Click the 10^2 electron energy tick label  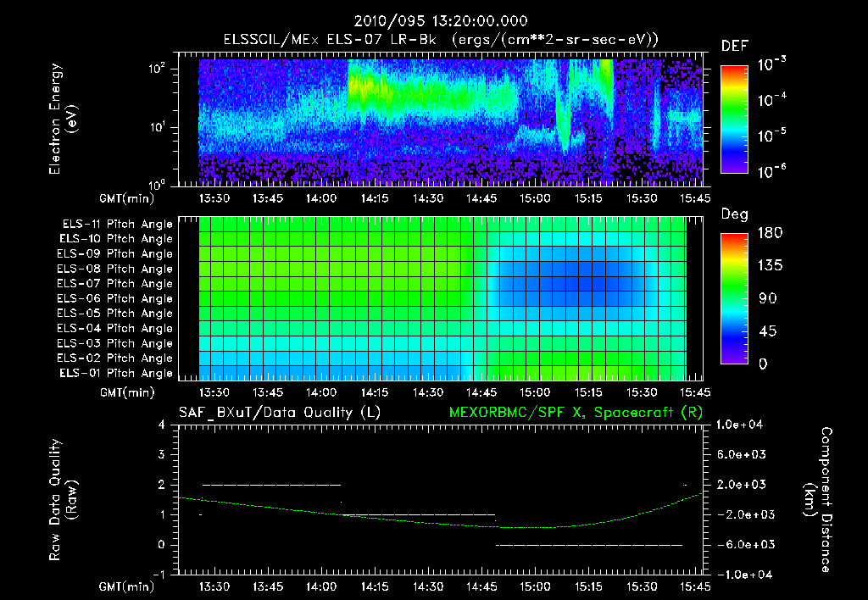pyautogui.click(x=157, y=69)
